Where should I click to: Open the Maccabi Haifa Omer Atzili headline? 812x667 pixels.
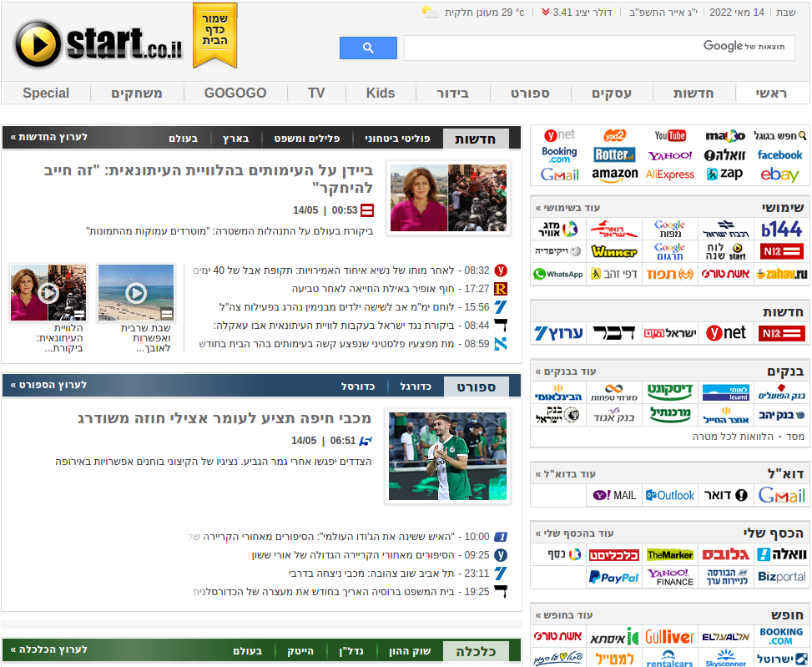224,418
